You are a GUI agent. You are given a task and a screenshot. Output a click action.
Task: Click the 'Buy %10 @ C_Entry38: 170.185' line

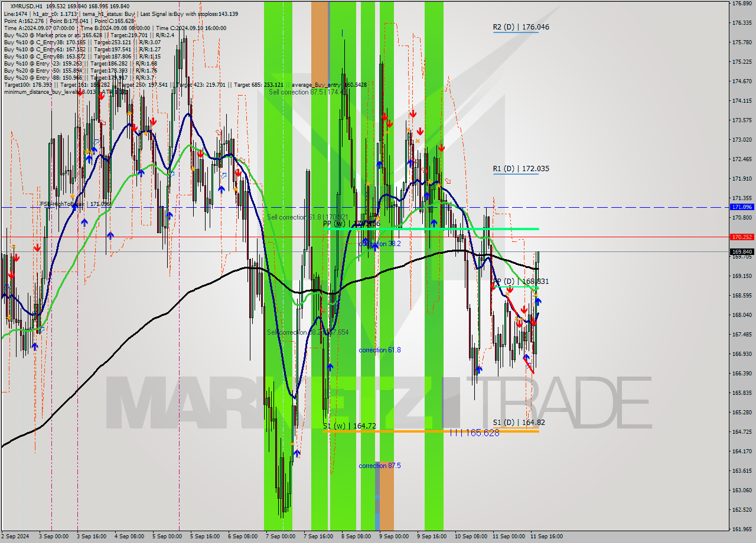[82, 42]
